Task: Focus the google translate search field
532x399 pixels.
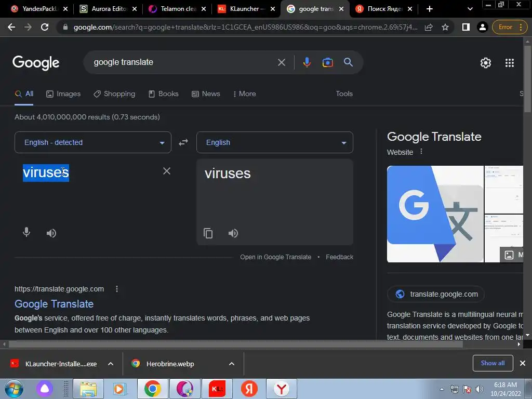Action: tap(183, 62)
